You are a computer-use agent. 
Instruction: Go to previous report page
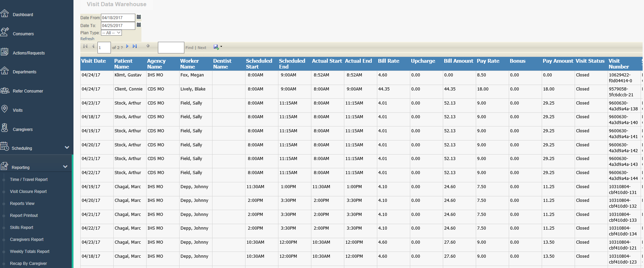(x=93, y=46)
